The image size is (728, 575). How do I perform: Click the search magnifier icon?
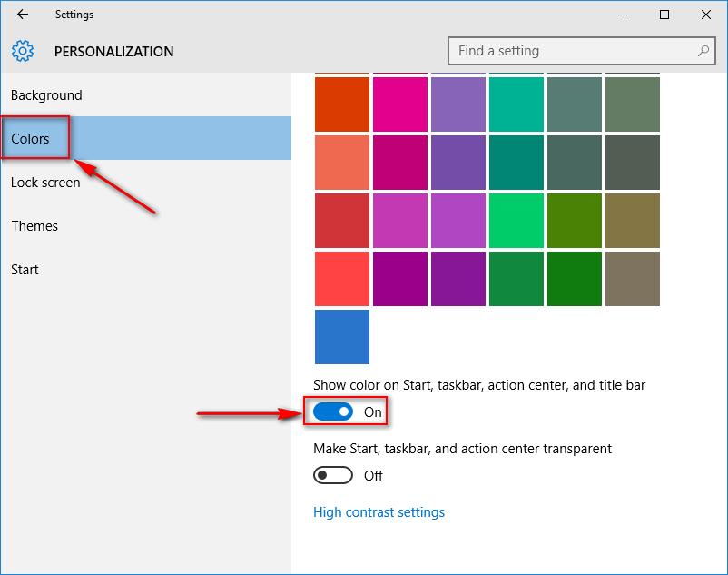click(x=703, y=51)
